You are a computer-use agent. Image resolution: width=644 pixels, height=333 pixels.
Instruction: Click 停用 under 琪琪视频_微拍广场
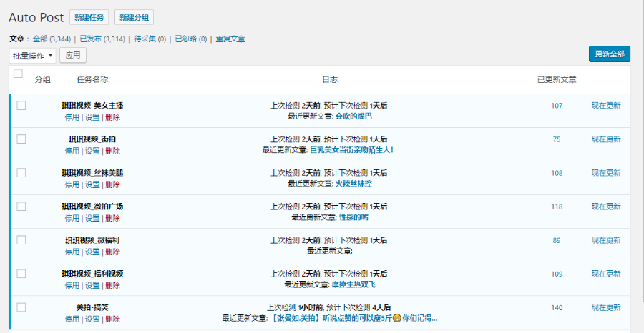click(72, 218)
